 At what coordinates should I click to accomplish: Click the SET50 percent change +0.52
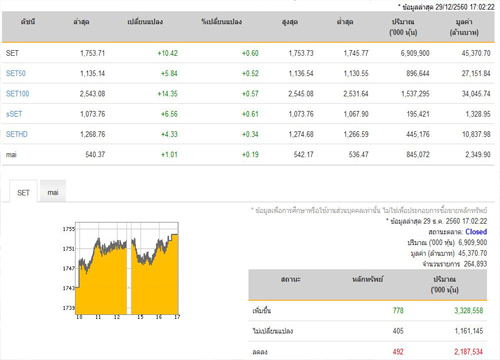click(250, 73)
